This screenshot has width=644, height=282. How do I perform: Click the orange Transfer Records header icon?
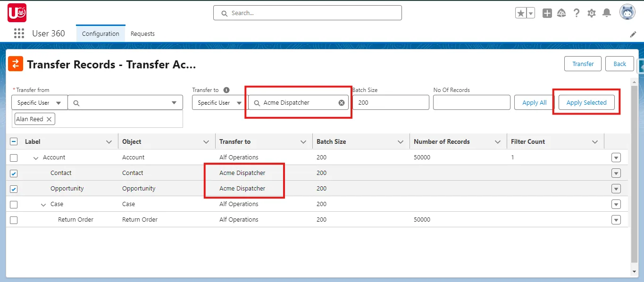[x=16, y=64]
